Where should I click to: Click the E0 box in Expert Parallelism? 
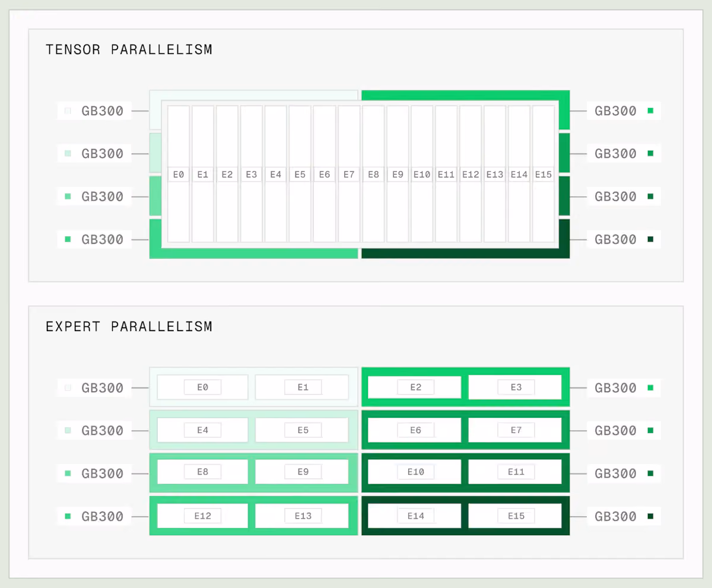point(202,387)
